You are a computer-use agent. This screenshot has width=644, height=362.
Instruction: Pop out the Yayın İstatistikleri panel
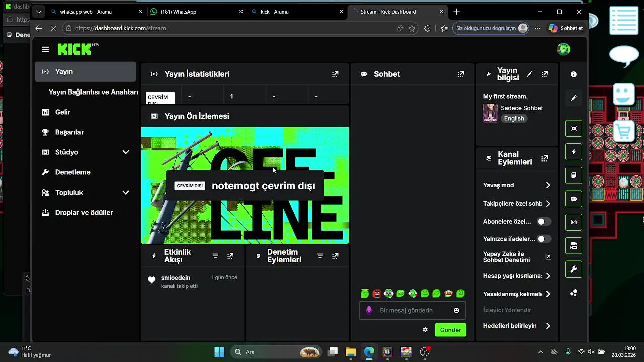[335, 74]
